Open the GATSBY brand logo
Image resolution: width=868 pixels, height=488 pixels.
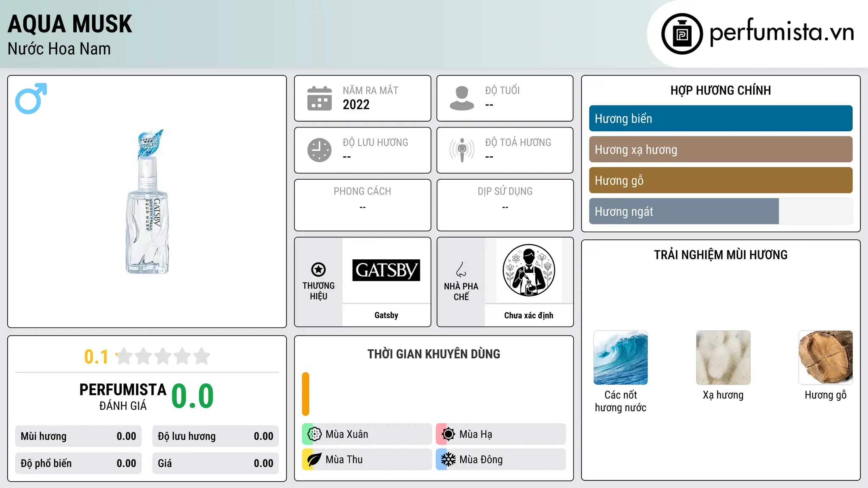[386, 270]
